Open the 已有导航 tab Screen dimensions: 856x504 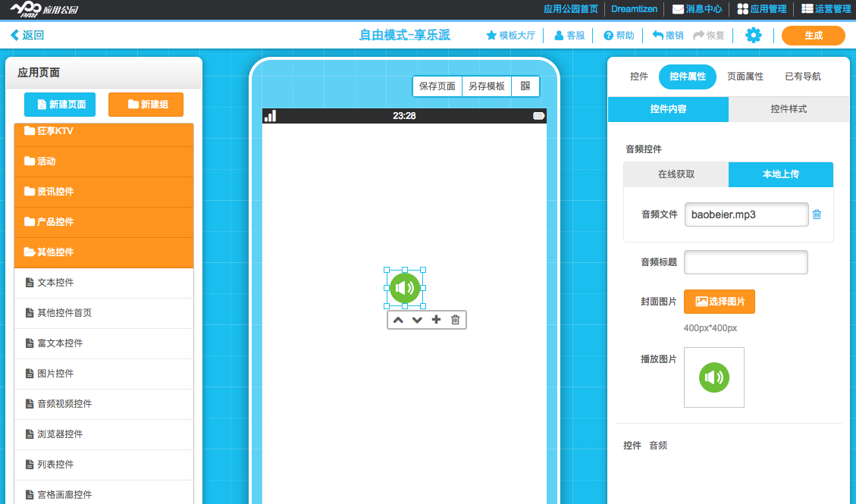pos(802,77)
